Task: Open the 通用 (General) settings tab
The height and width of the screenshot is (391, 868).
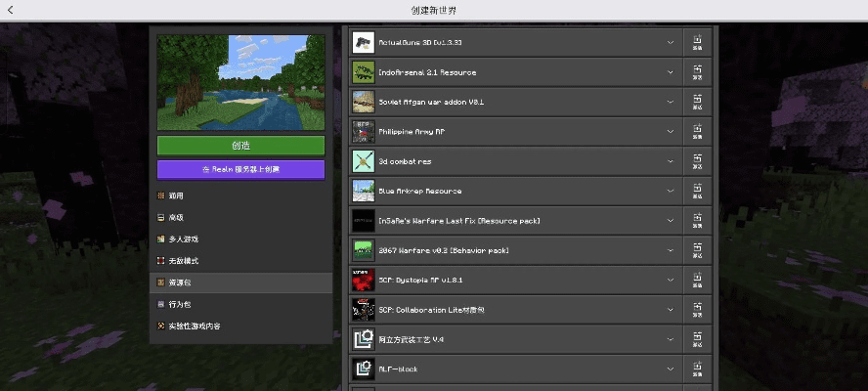Action: tap(240, 195)
